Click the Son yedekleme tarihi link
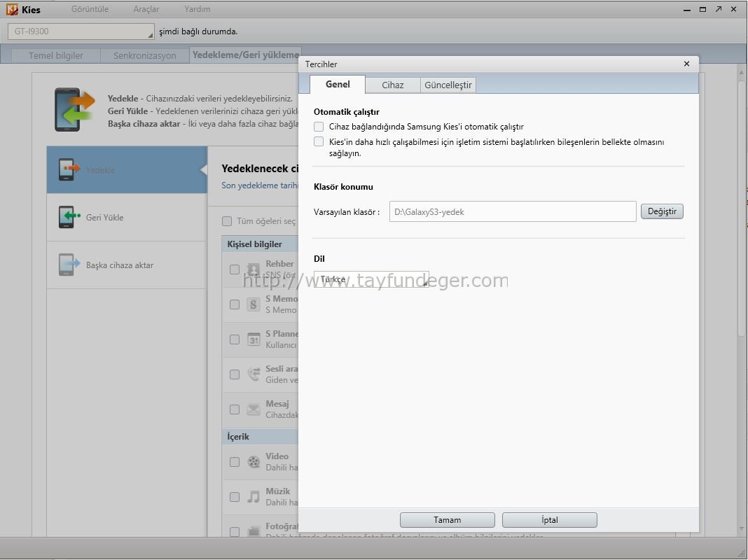This screenshot has height=560, width=748. (260, 185)
